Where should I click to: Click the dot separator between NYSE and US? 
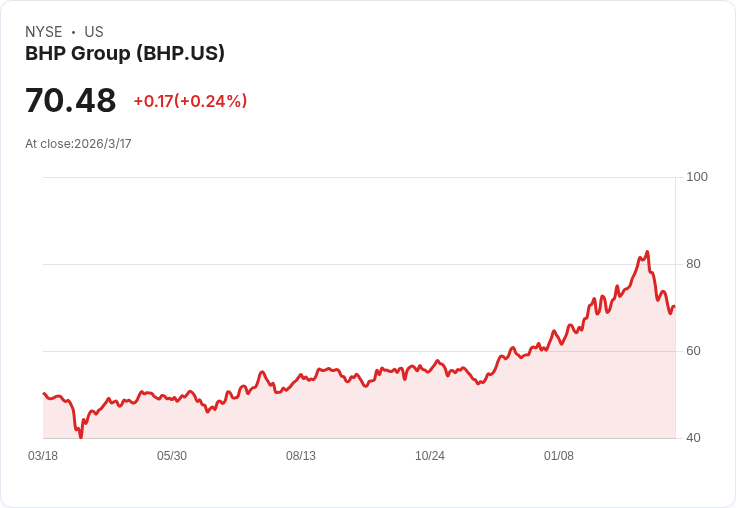73,32
